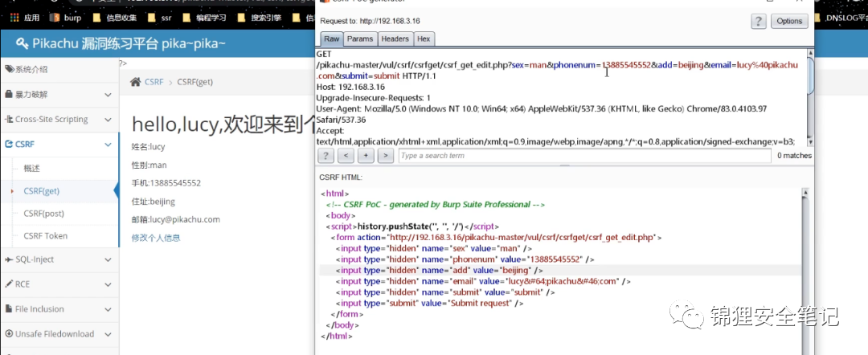Click the sex hidden input line

433,248
